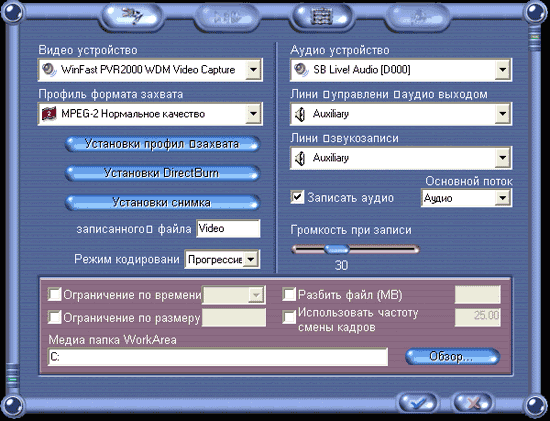550x421 pixels.
Task: Click the size limit value field
Action: pyautogui.click(x=234, y=317)
